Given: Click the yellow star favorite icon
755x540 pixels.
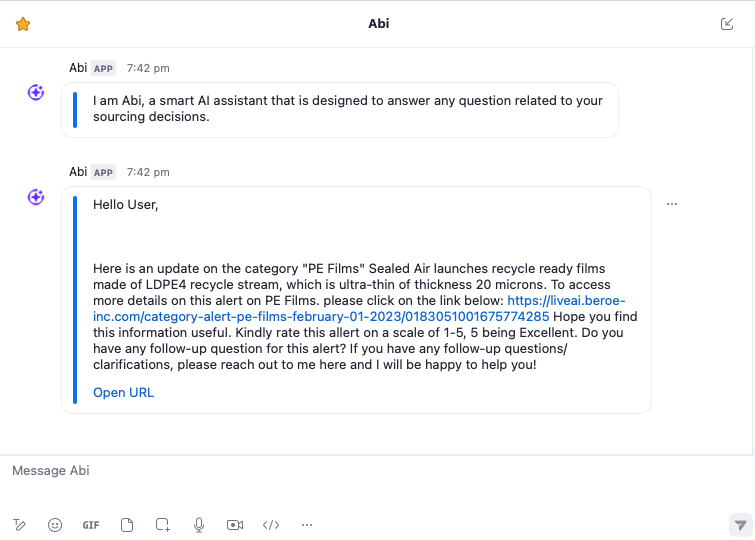Looking at the screenshot, I should (x=23, y=24).
